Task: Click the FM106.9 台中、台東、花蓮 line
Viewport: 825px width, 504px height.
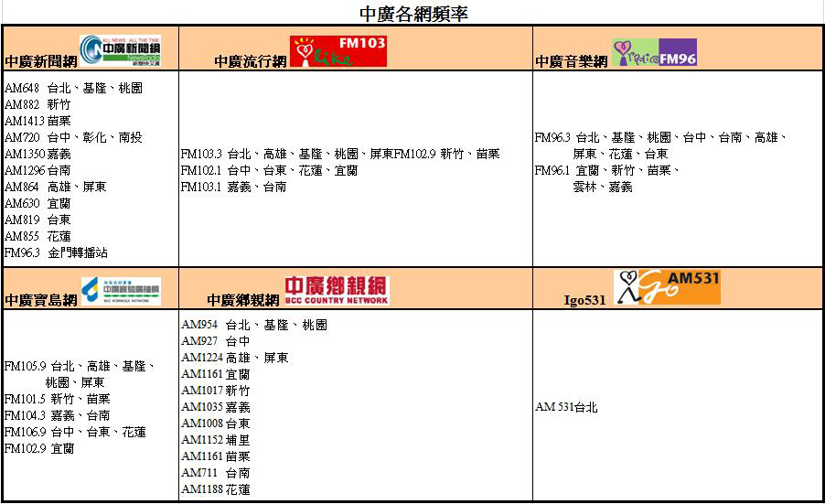Action: click(75, 432)
